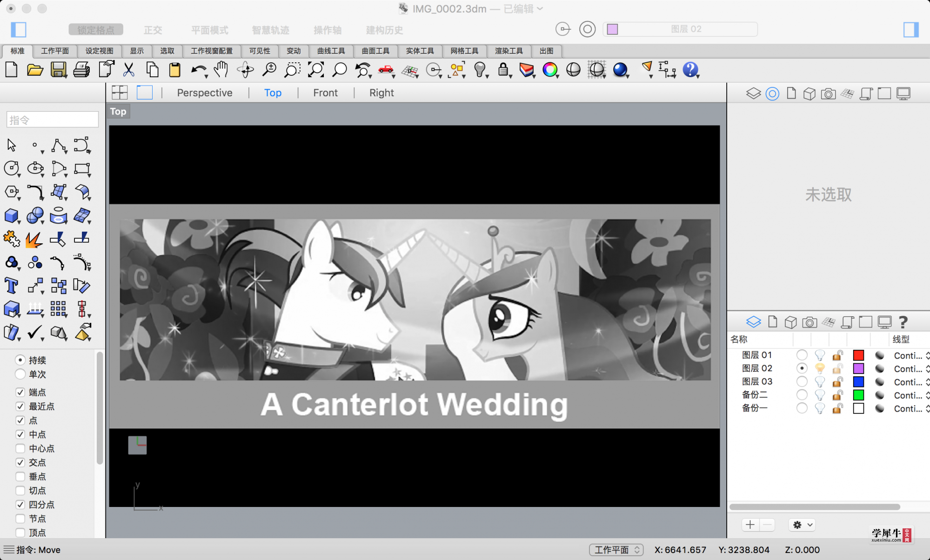Open the title bar 已编辑 chevron
The height and width of the screenshot is (560, 930).
tap(540, 9)
